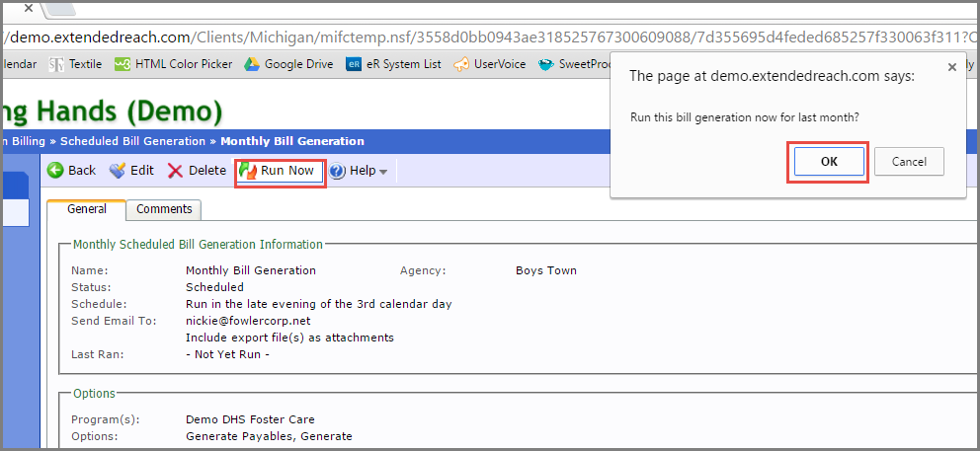The width and height of the screenshot is (980, 451).
Task: Expand the Help dropdown arrow
Action: click(x=383, y=172)
